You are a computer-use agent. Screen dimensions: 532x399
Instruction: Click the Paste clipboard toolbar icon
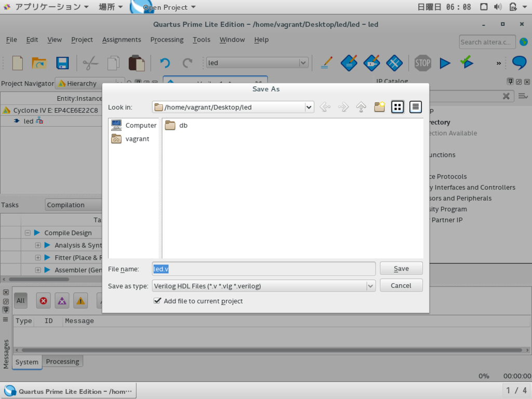pyautogui.click(x=137, y=63)
